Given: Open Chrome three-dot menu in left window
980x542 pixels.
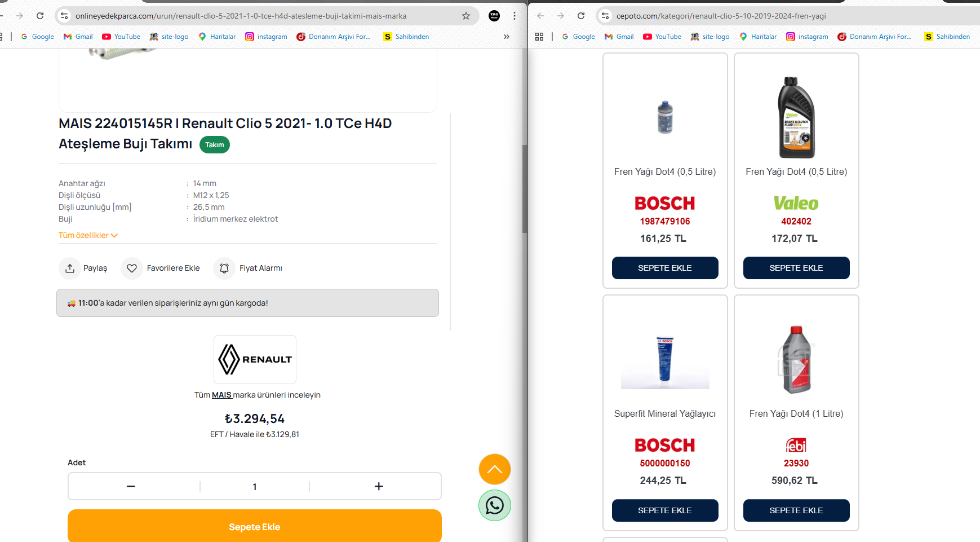Looking at the screenshot, I should 515,16.
